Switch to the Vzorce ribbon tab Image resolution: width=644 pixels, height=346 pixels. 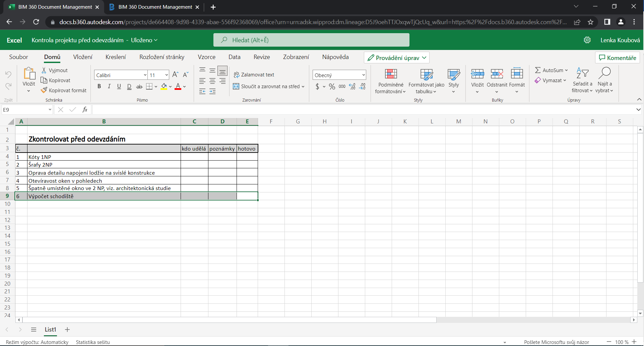(x=206, y=57)
